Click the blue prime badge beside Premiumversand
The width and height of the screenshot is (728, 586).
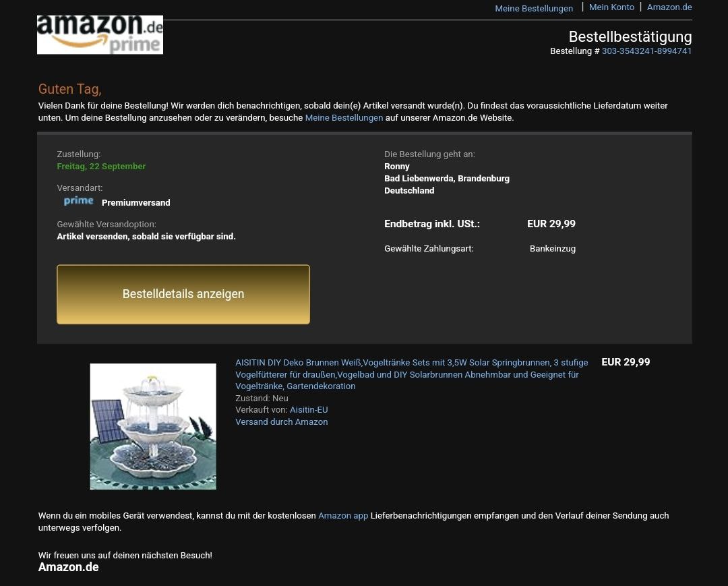point(78,201)
